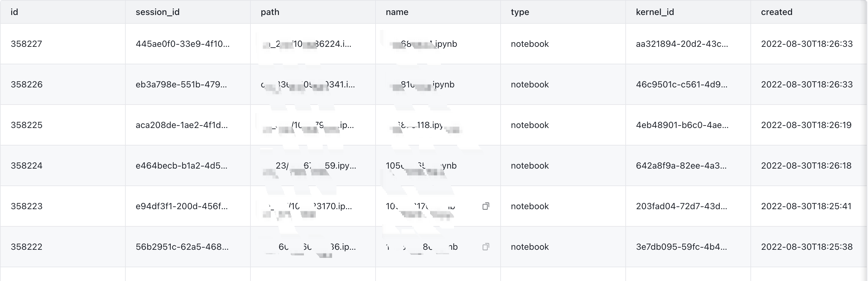Select kernel_id cell starting with 4eb48901
The height and width of the screenshot is (281, 868).
point(682,125)
